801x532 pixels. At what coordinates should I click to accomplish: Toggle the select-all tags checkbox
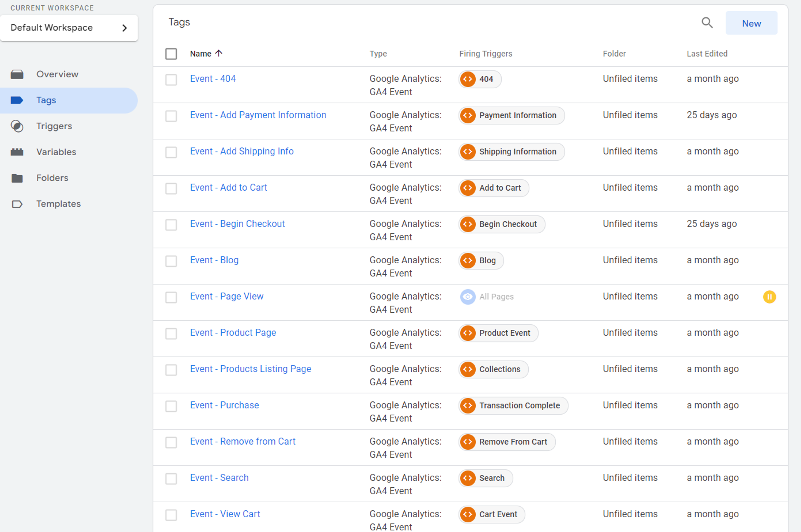coord(171,54)
